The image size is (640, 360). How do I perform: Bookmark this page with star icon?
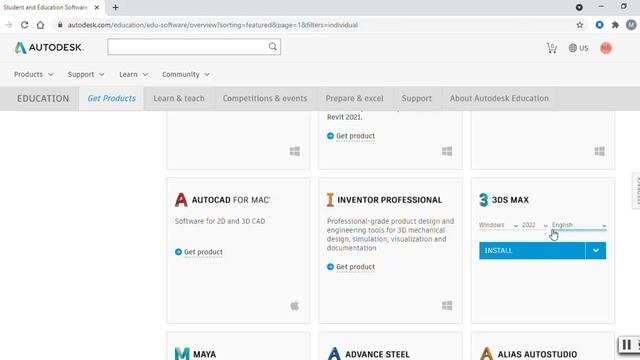tap(580, 25)
